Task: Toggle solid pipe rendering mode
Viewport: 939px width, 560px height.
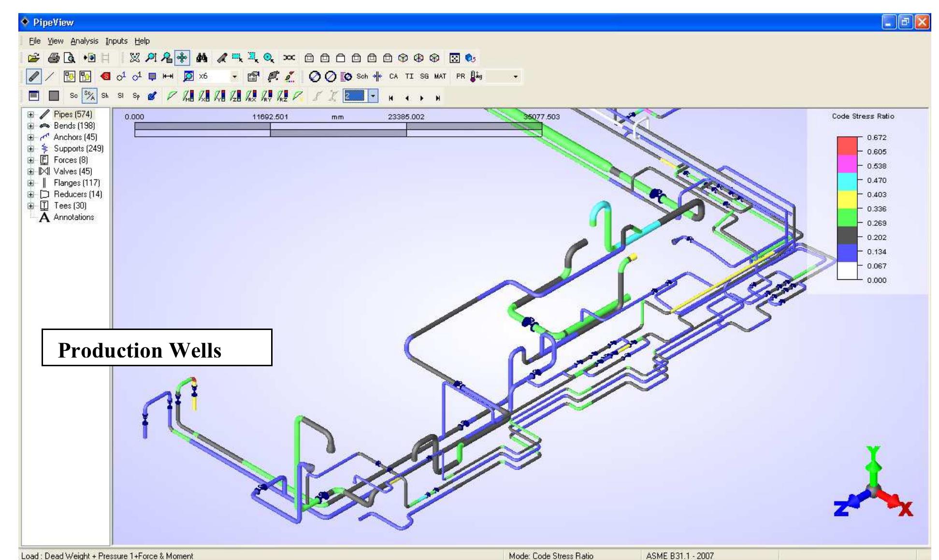Action: pos(34,76)
